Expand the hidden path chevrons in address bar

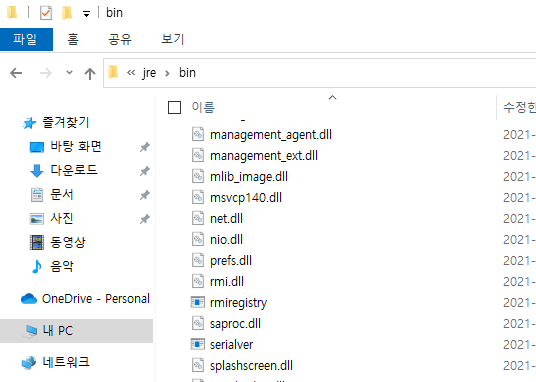coord(131,73)
